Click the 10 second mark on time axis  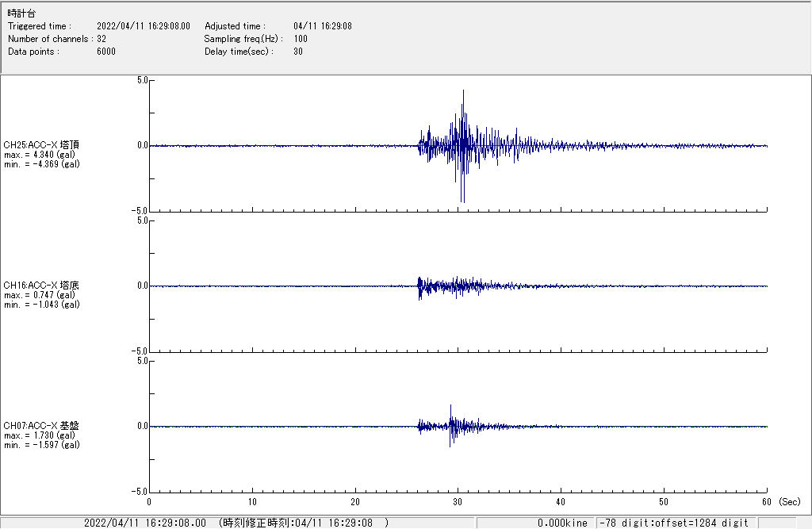251,502
